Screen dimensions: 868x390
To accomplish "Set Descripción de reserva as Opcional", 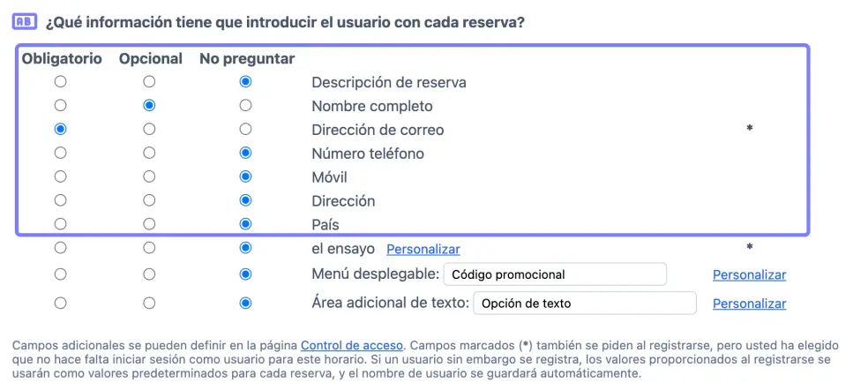I will [149, 82].
